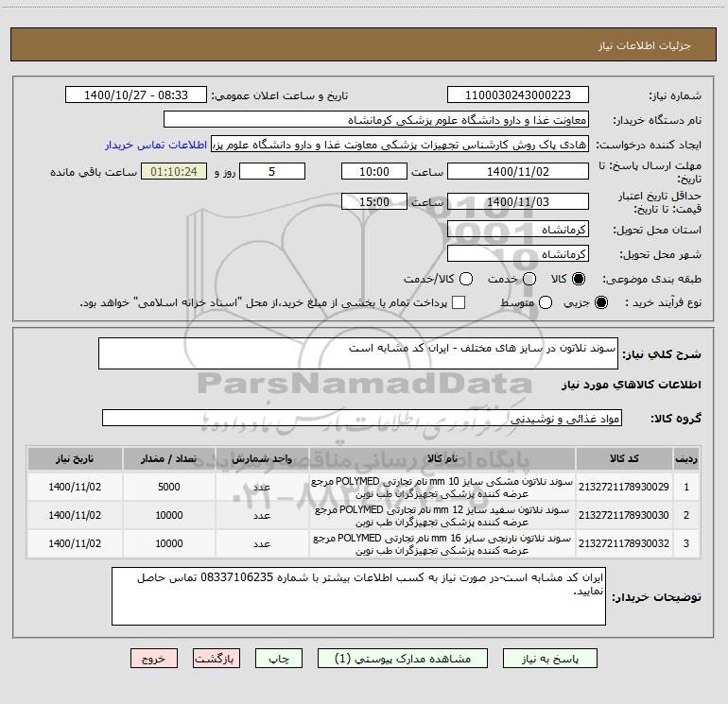Click the خروج exit button
Viewport: 728px width, 704px height.
(154, 659)
